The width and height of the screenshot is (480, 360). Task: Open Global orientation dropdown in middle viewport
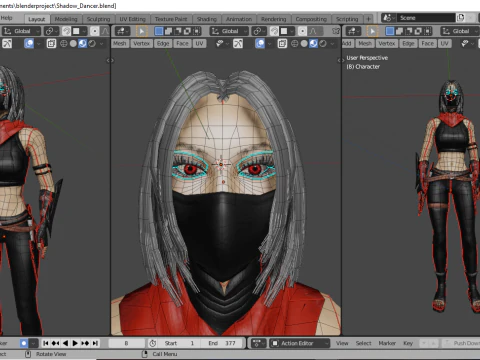[x=229, y=31]
